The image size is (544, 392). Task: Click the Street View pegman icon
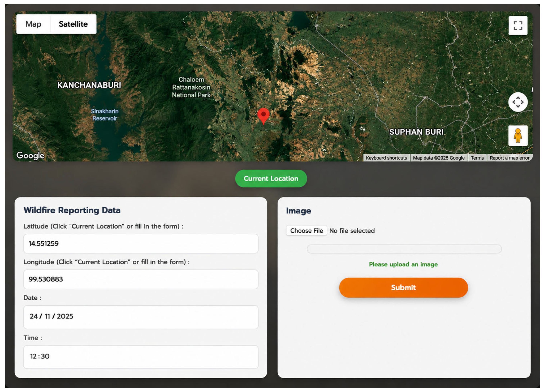[x=518, y=135]
